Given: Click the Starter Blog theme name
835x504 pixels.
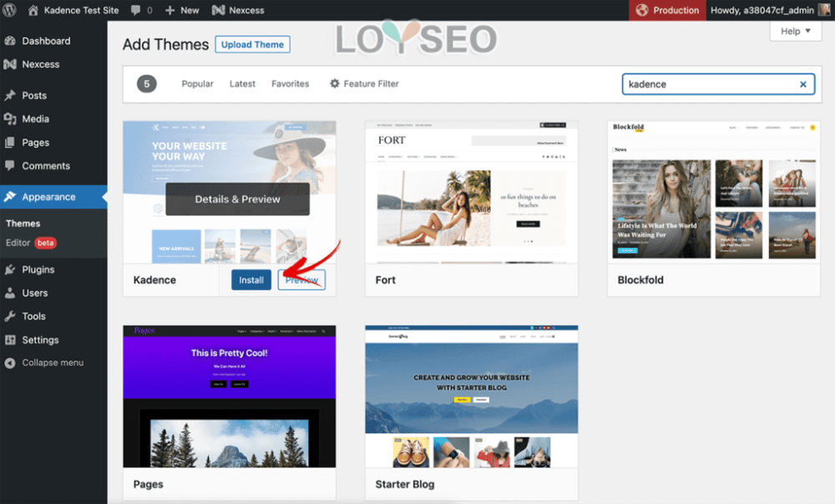Looking at the screenshot, I should pos(405,484).
